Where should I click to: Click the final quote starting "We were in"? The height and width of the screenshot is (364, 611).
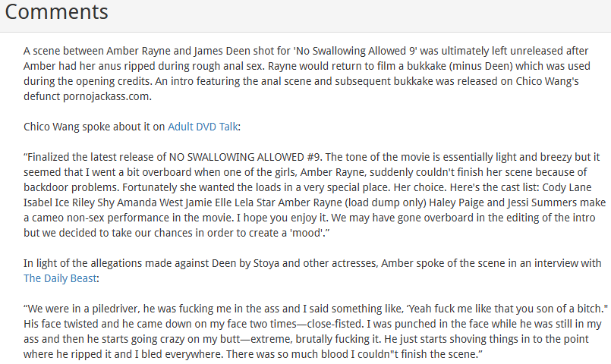(x=304, y=331)
